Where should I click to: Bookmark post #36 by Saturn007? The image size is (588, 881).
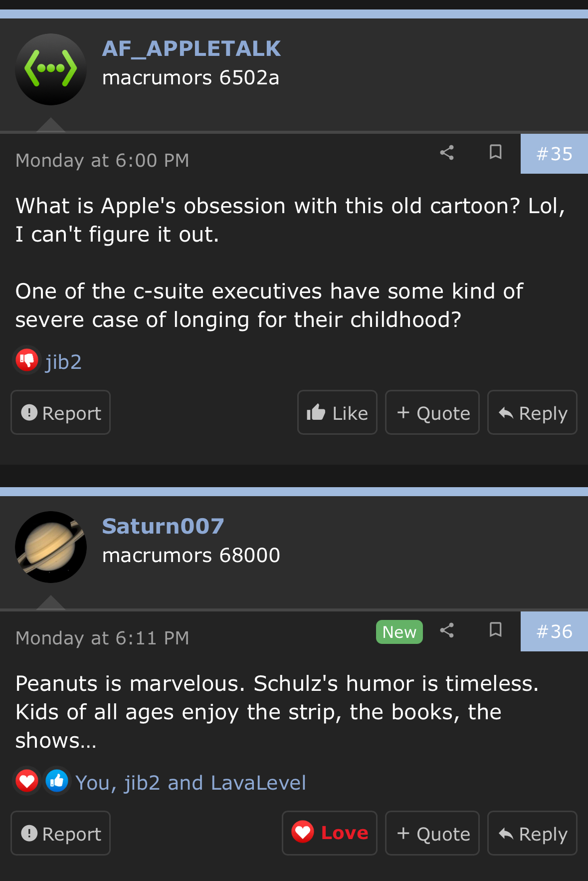(x=495, y=630)
